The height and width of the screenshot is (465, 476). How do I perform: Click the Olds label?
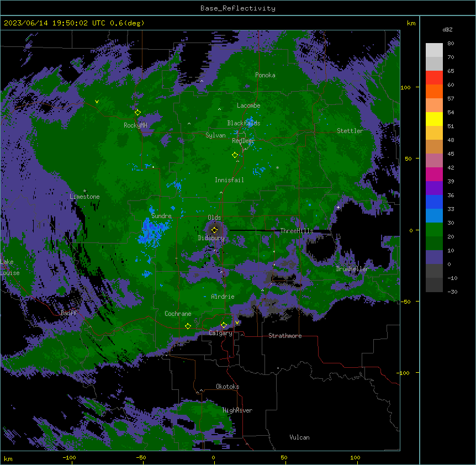(214, 218)
